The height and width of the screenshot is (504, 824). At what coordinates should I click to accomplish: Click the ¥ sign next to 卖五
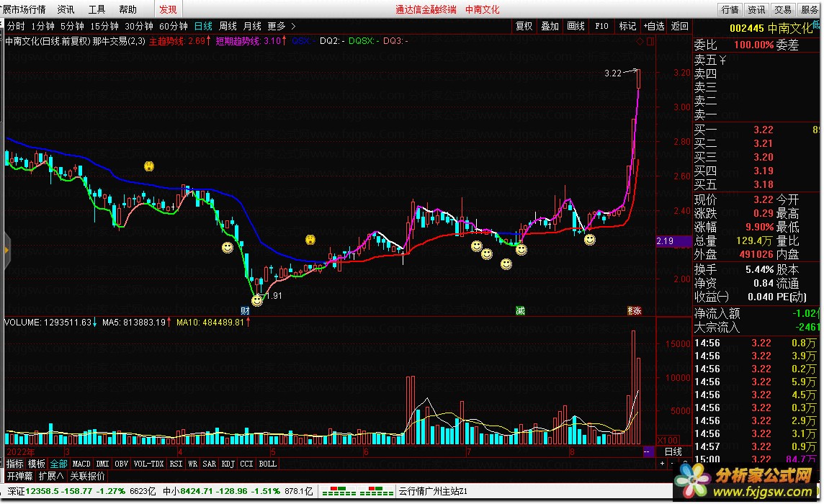coord(723,60)
